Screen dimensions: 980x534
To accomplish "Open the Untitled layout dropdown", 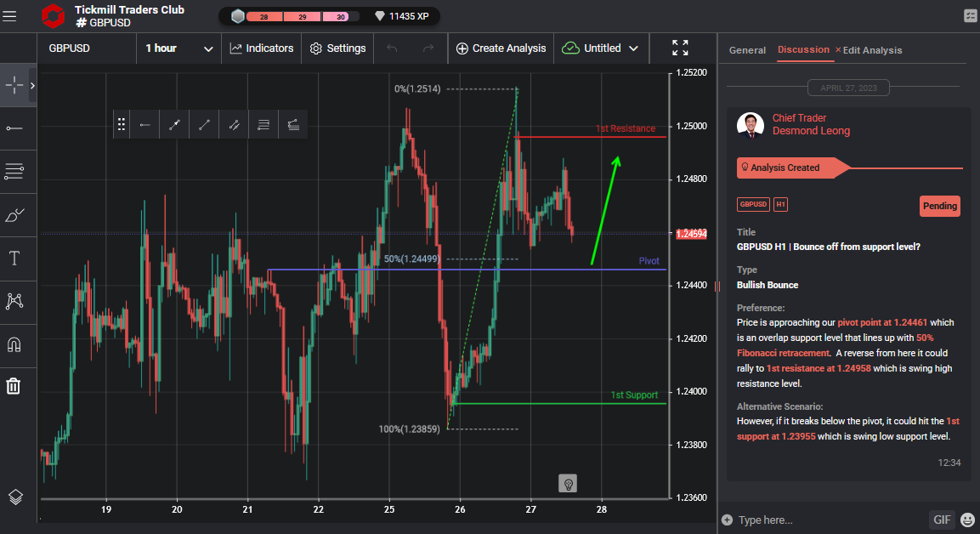I will click(601, 48).
